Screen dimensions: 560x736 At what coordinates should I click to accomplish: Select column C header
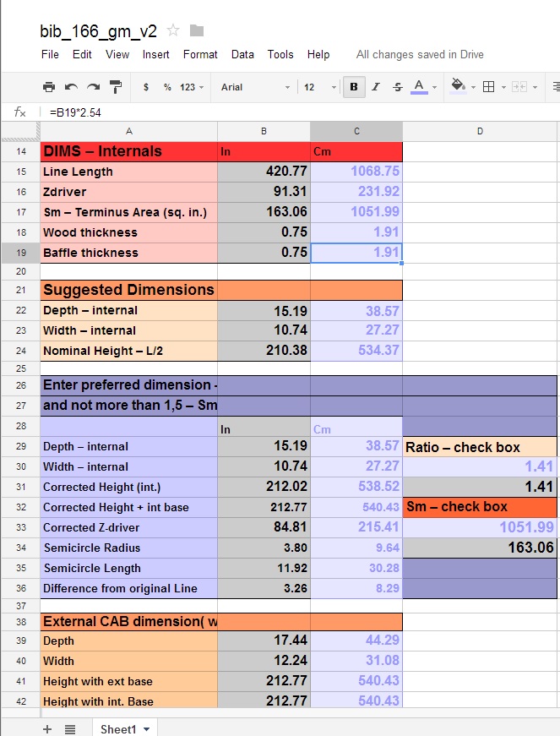[x=356, y=132]
